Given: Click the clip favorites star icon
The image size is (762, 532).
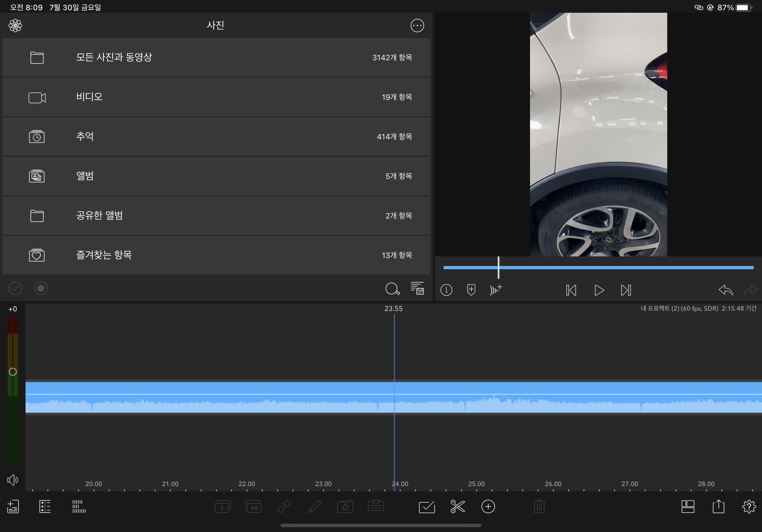Looking at the screenshot, I should coord(345,506).
